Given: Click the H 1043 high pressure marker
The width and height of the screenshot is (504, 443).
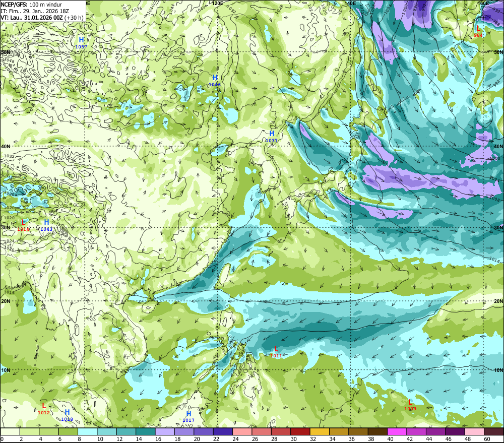Looking at the screenshot, I should pyautogui.click(x=46, y=225).
